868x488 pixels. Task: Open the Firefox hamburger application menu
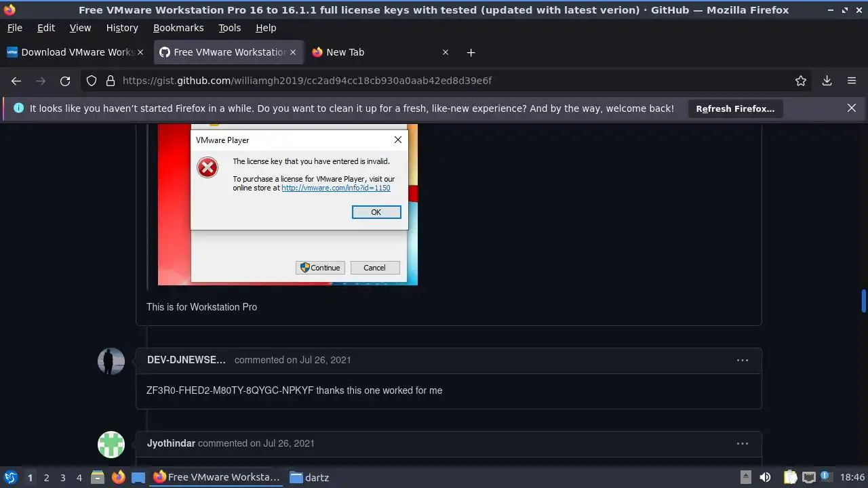(x=852, y=81)
